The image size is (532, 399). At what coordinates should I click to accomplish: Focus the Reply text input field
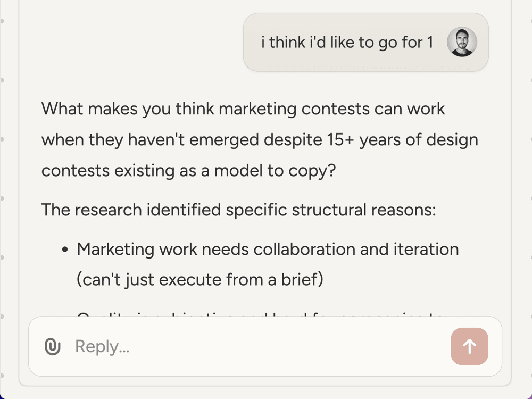pyautogui.click(x=255, y=347)
